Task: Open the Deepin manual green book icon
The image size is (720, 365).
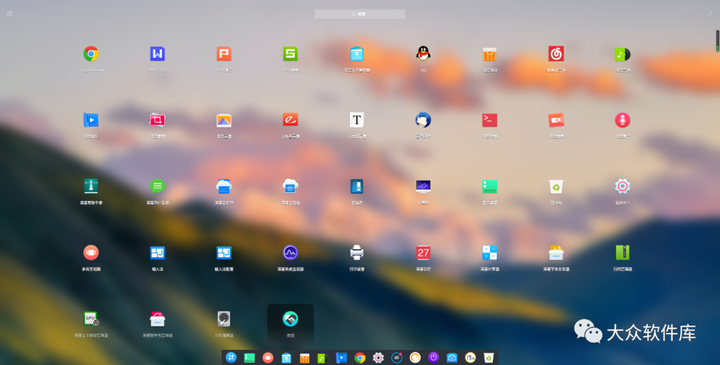Action: pos(91,186)
